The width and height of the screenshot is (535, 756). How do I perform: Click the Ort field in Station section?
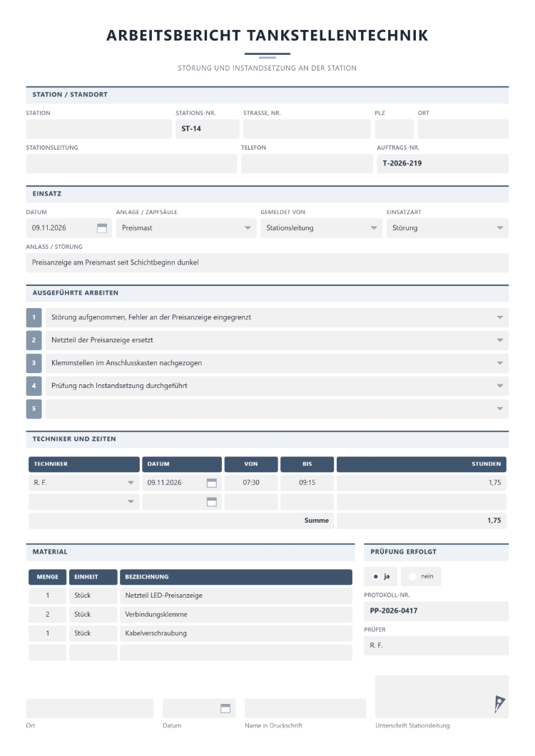(x=463, y=129)
